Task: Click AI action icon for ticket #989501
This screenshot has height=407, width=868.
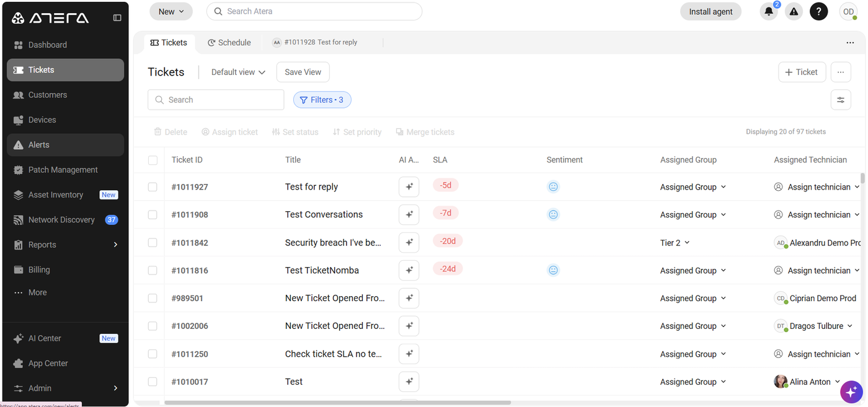Action: click(409, 298)
